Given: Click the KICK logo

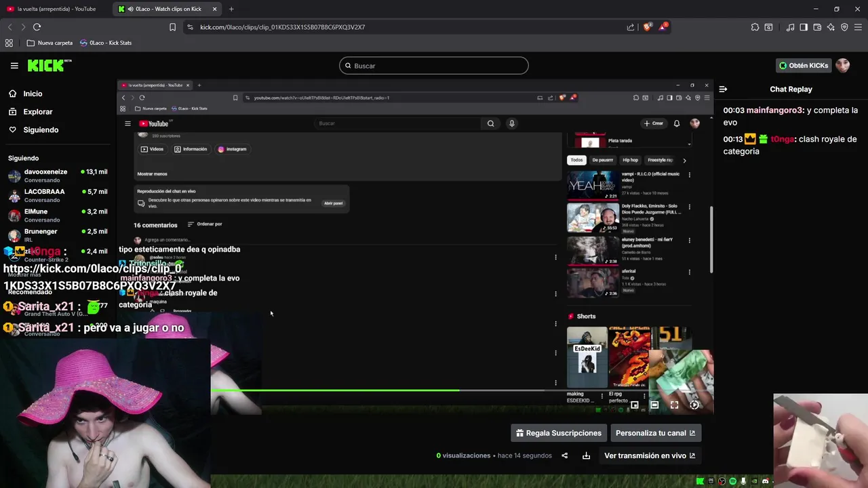Looking at the screenshot, I should [x=48, y=66].
